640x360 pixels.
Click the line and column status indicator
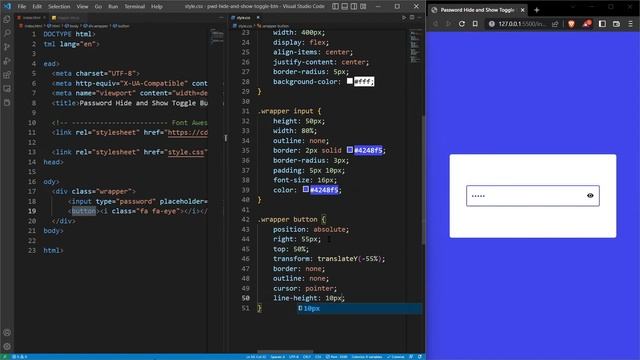pyautogui.click(x=256, y=357)
